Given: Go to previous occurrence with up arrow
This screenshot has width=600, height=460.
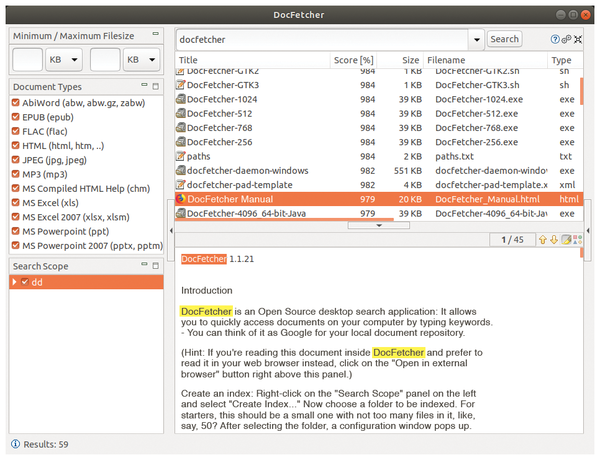Looking at the screenshot, I should (x=543, y=240).
